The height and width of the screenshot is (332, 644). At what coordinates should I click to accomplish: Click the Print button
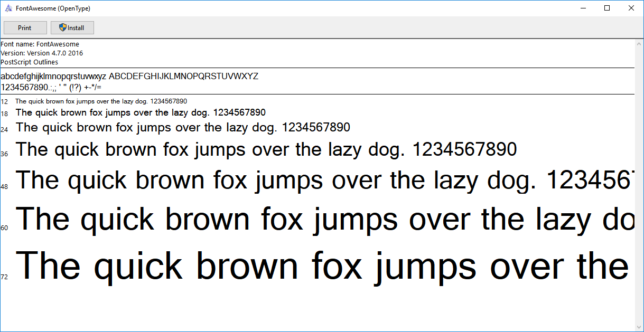[x=25, y=27]
